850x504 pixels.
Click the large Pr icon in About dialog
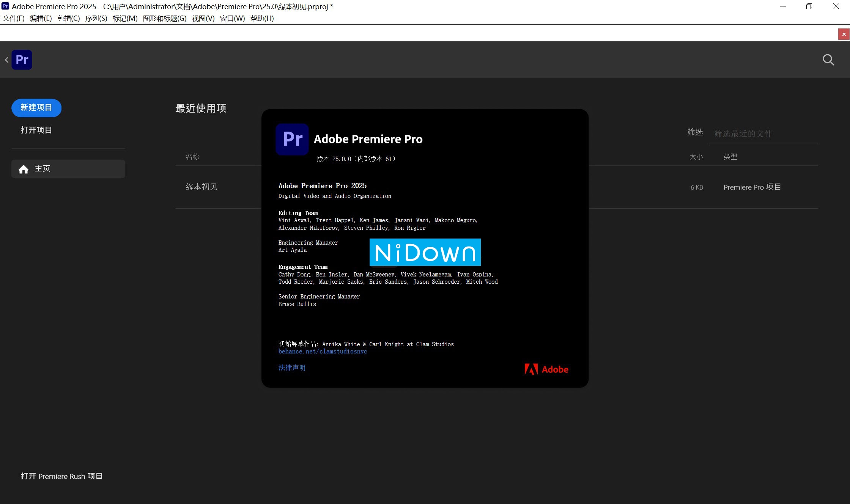click(x=292, y=139)
